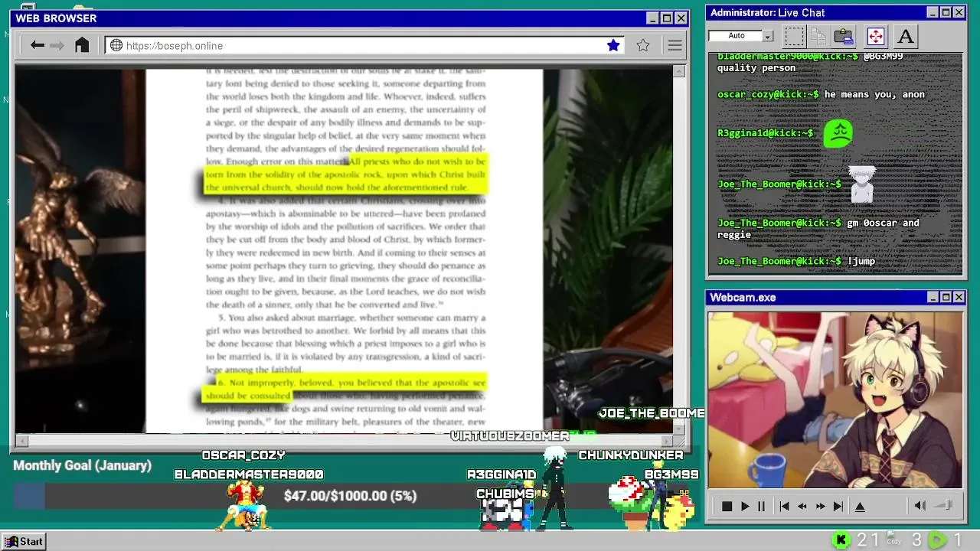The height and width of the screenshot is (551, 980).
Task: Mute the speaker icon in Webcam.exe
Action: (x=920, y=505)
